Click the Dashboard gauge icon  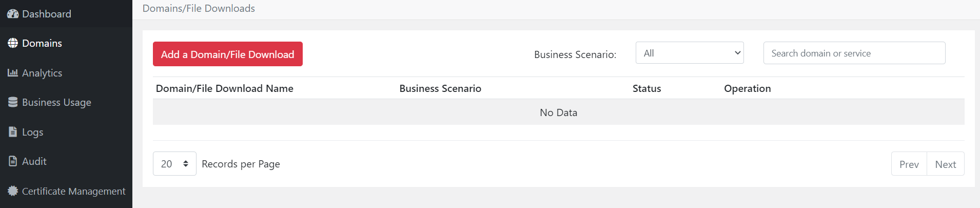coord(13,14)
